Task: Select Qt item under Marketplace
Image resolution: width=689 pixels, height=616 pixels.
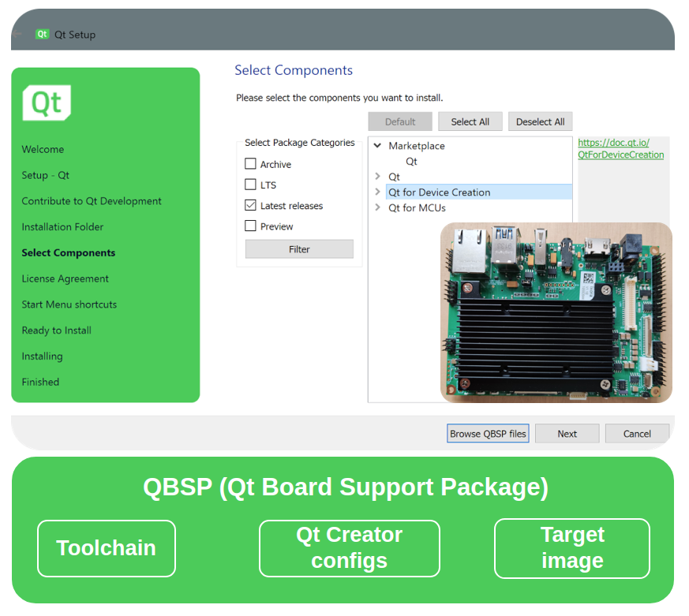Action: click(x=411, y=161)
